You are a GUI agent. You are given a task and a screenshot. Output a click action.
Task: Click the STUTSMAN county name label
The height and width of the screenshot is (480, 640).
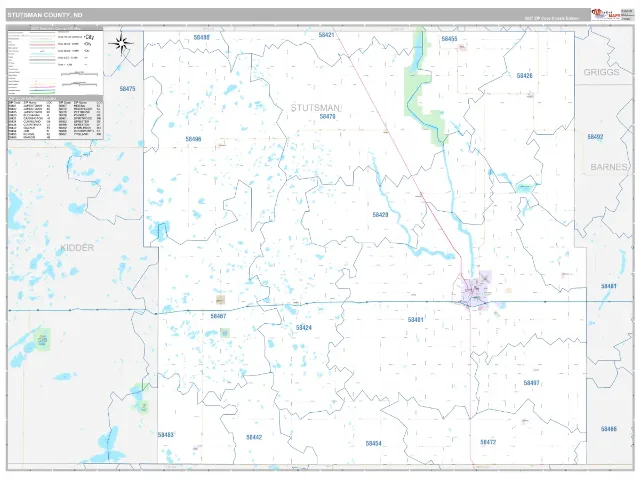click(x=315, y=108)
